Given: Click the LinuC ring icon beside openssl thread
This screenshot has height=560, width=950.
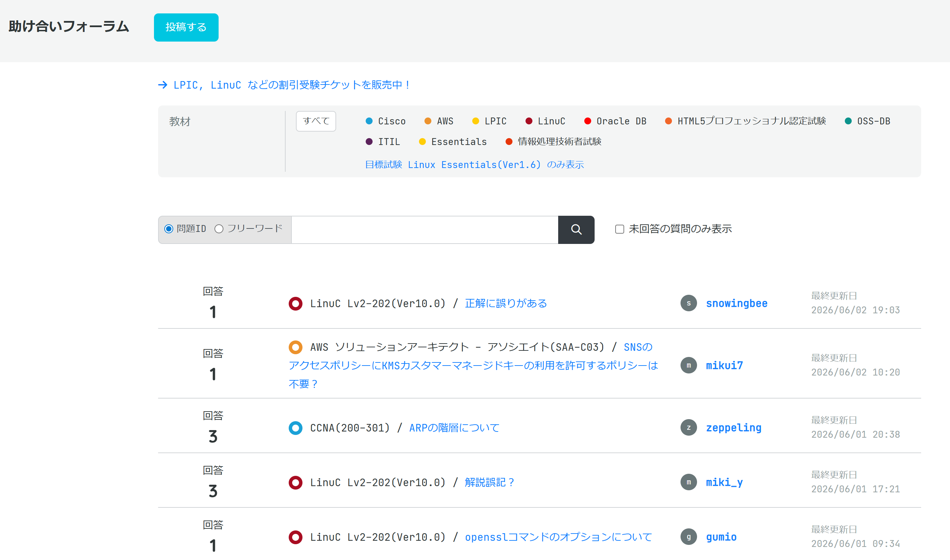Looking at the screenshot, I should tap(296, 538).
